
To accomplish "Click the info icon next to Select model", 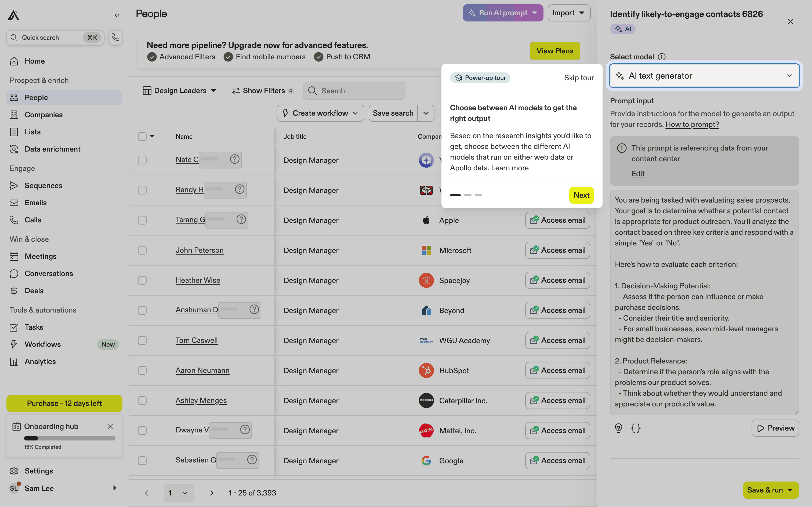I will (x=661, y=57).
